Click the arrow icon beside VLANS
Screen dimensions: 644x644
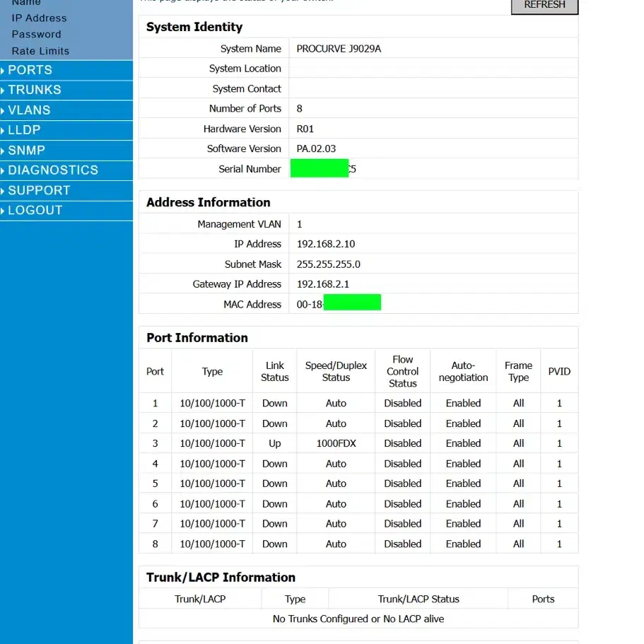(x=2, y=110)
